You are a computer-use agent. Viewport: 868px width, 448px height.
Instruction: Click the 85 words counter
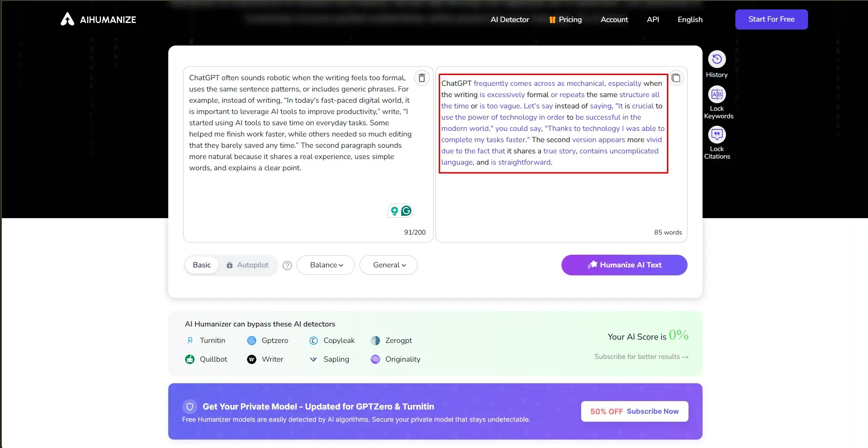point(668,232)
